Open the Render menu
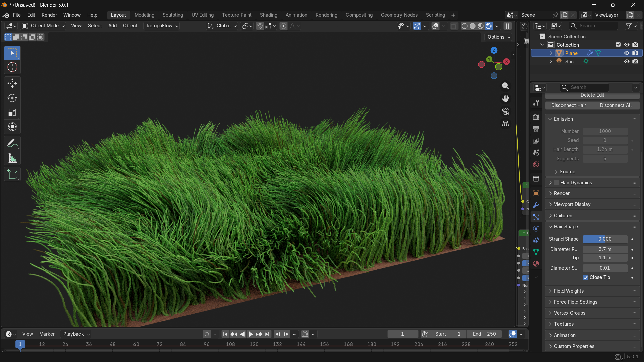Viewport: 644px width, 362px height. coord(49,15)
